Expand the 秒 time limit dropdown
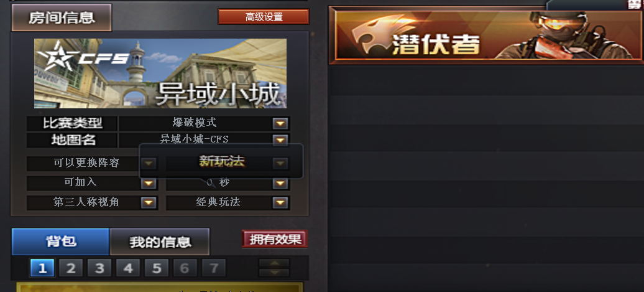Screen dimensions: 644x292 coord(280,183)
